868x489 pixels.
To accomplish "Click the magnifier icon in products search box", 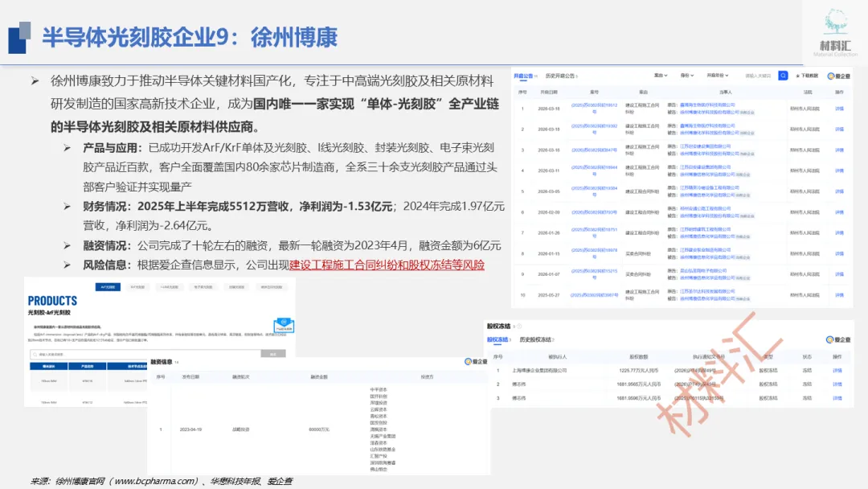I will tap(35, 355).
